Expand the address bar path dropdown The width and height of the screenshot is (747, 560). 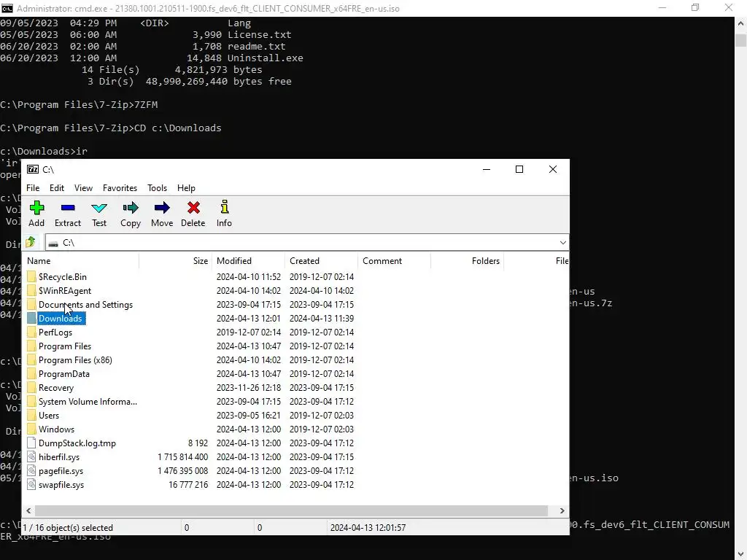click(x=562, y=243)
